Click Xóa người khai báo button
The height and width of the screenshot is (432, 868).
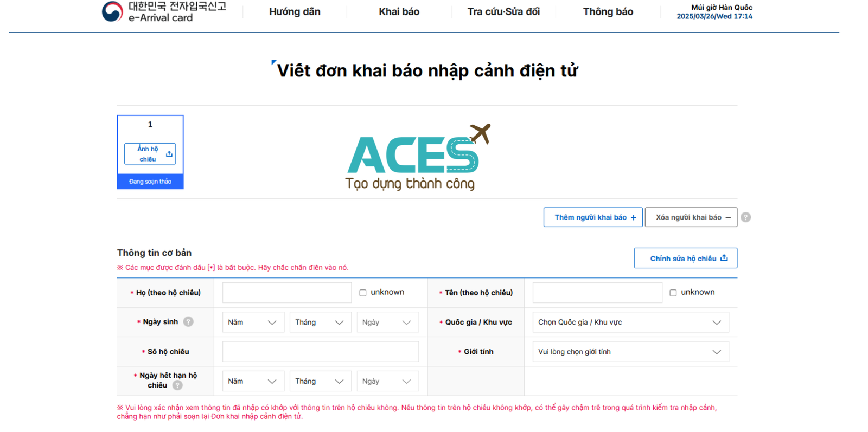pyautogui.click(x=691, y=217)
